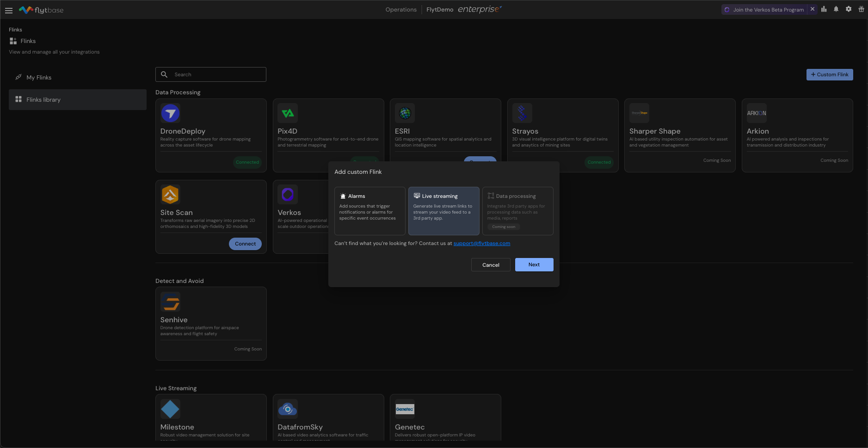
Task: Open the gift rewards icon
Action: 861,9
